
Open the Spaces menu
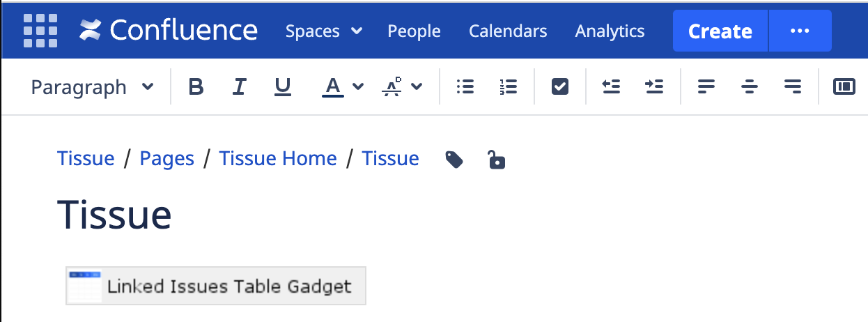(324, 31)
